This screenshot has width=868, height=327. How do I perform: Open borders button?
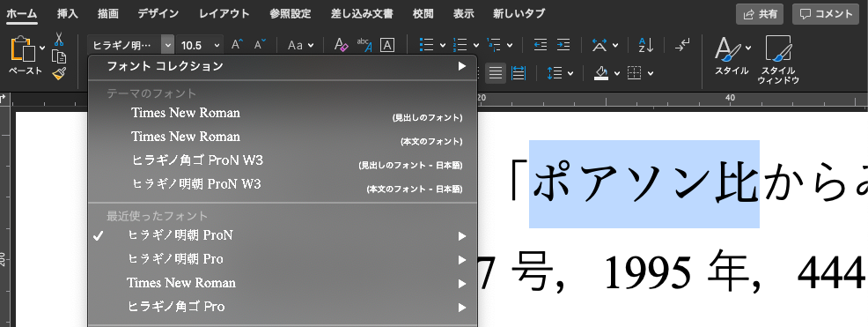(x=635, y=72)
